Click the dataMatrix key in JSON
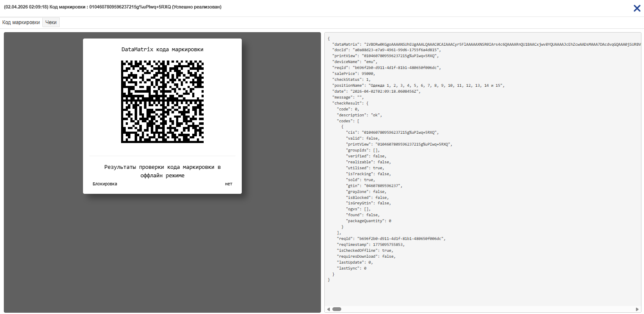Viewport: 644px width, 314px height. (345, 44)
